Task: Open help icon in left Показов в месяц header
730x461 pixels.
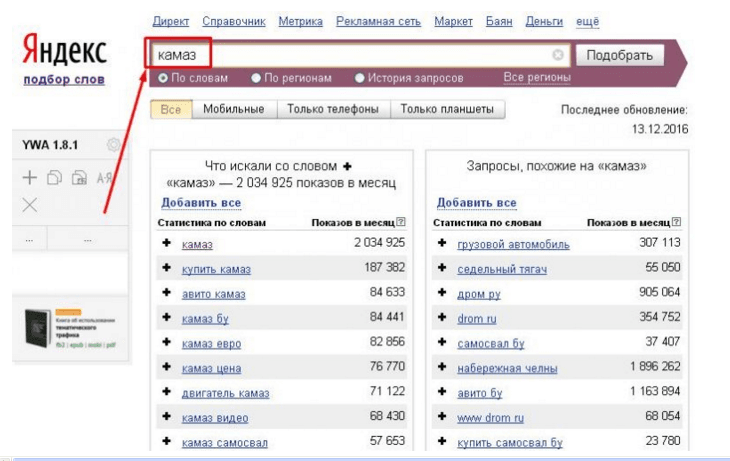Action: [x=401, y=222]
